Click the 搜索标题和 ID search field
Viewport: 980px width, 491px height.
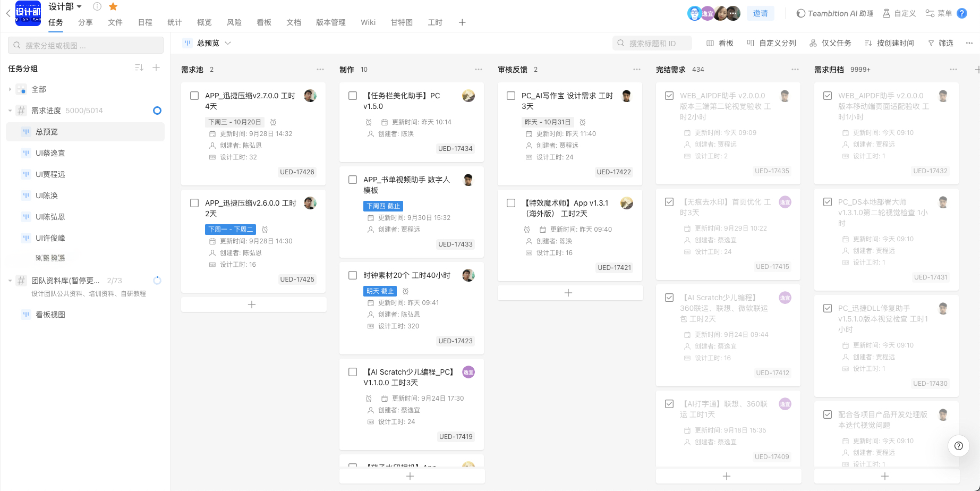[652, 43]
